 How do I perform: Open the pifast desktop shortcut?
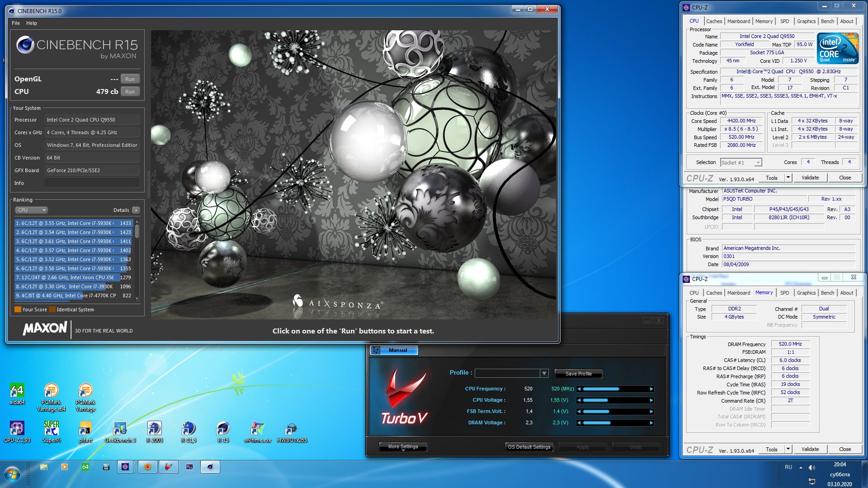coord(85,432)
